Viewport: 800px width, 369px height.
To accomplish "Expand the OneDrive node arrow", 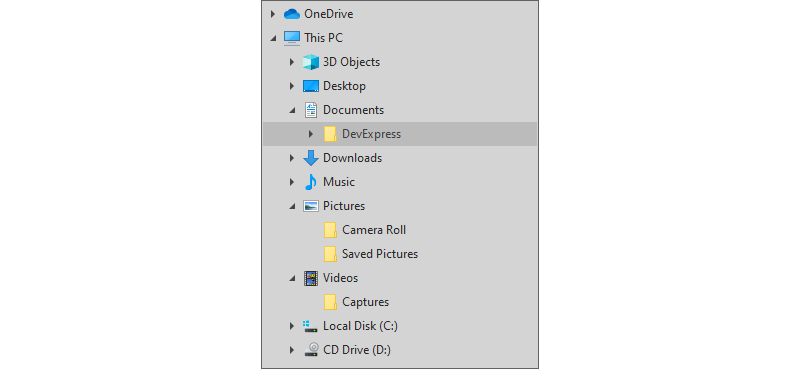I will pyautogui.click(x=273, y=14).
